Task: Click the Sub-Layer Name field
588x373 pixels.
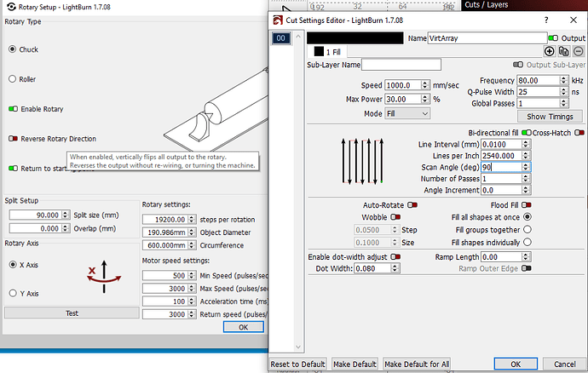Action: click(401, 65)
